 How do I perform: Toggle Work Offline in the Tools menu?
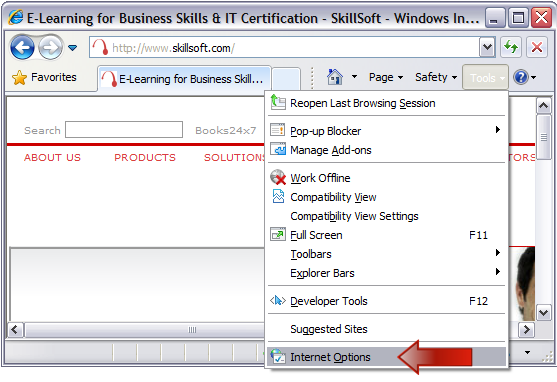[386, 178]
